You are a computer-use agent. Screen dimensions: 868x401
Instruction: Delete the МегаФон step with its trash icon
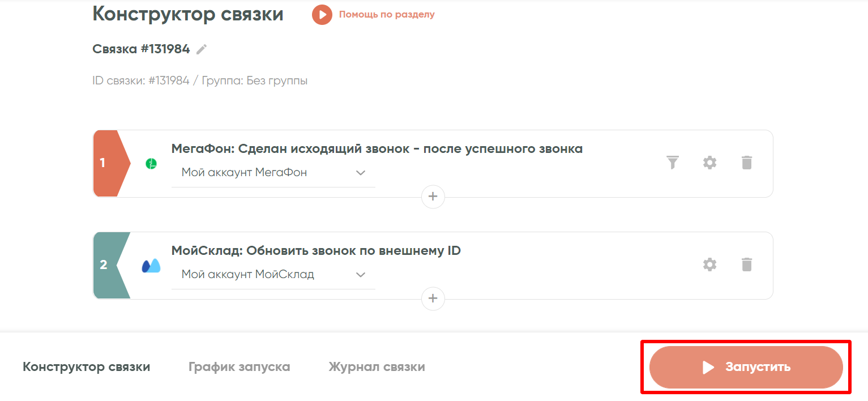tap(747, 163)
